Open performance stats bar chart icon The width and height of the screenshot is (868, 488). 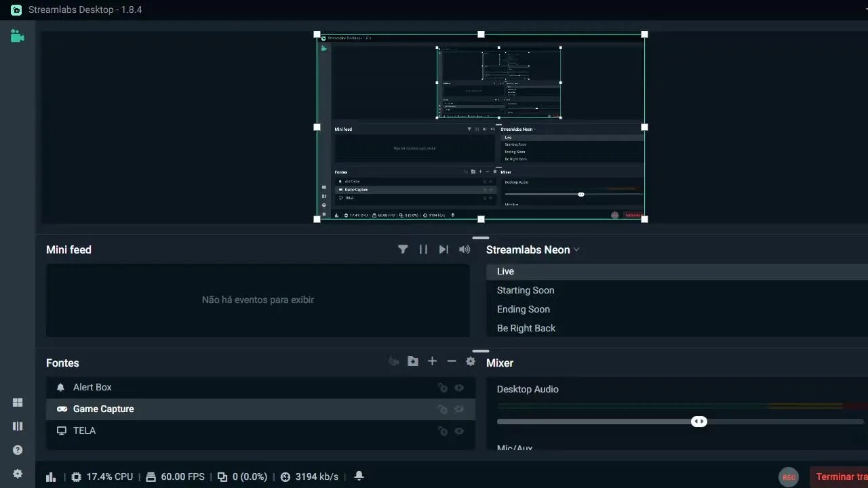pyautogui.click(x=51, y=476)
